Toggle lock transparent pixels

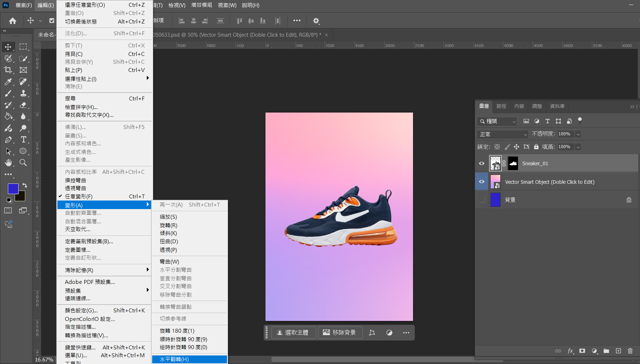[x=497, y=147]
